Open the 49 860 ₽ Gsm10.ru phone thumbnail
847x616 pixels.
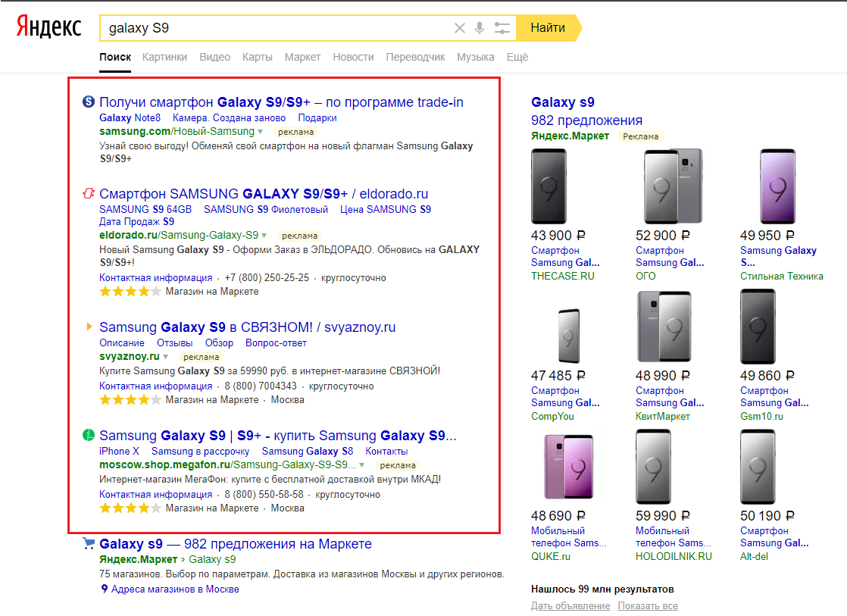tap(758, 327)
